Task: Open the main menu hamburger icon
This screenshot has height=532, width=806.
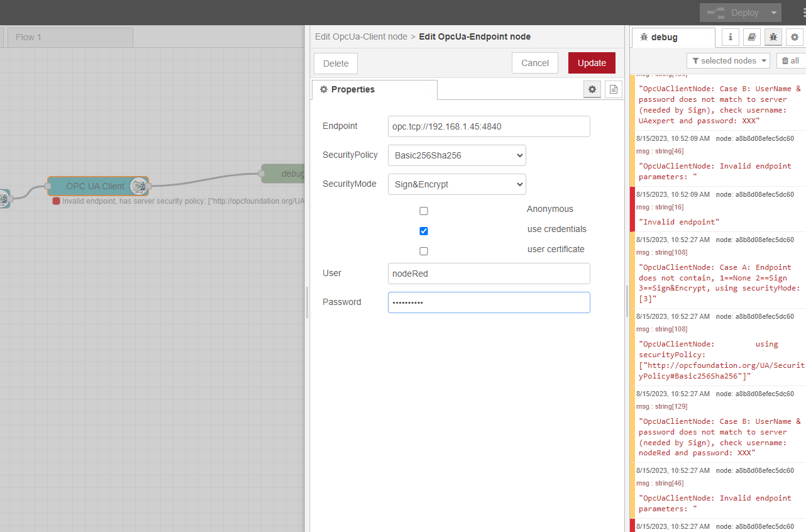Action: coord(799,12)
